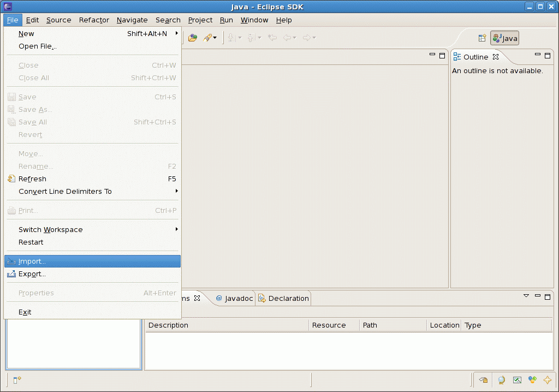Click the yellow star icon in status bar
Image resolution: width=559 pixels, height=392 pixels.
click(547, 380)
